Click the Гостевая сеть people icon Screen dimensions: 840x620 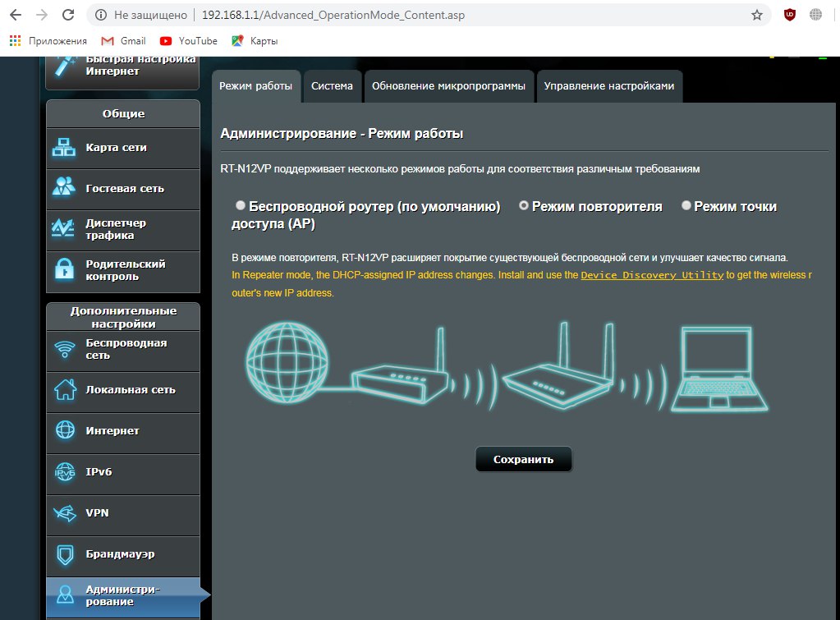point(64,186)
